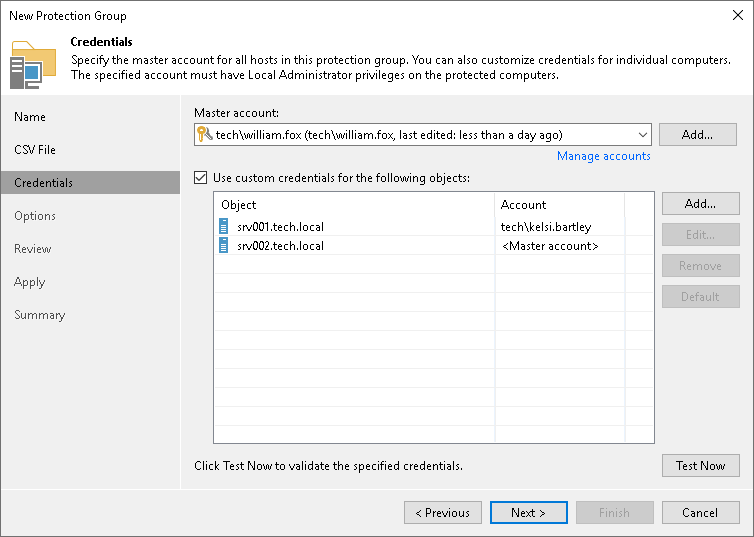
Task: Open the Master account dropdown arrow
Action: 642,135
